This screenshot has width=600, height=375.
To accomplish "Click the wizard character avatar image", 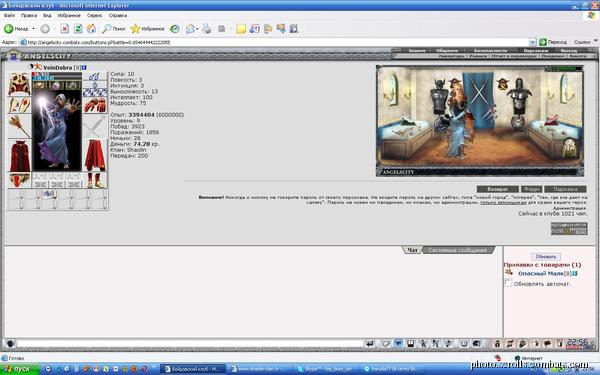I will coord(57,130).
